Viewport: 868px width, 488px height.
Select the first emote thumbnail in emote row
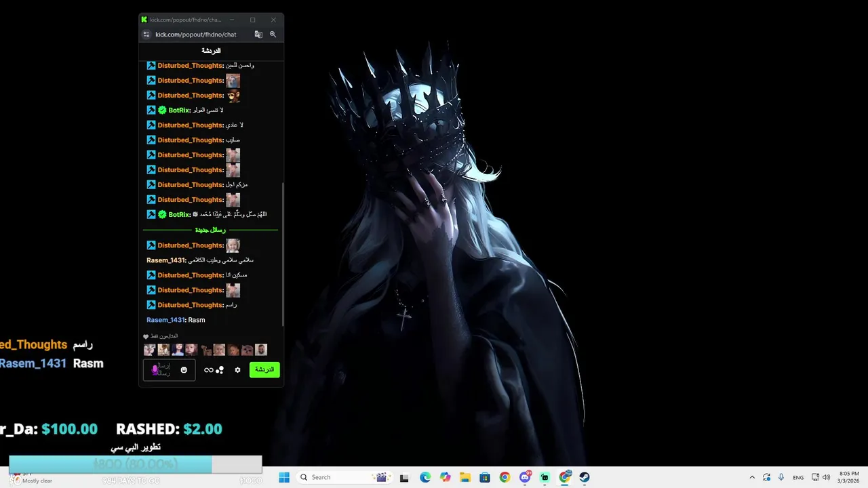coord(149,350)
